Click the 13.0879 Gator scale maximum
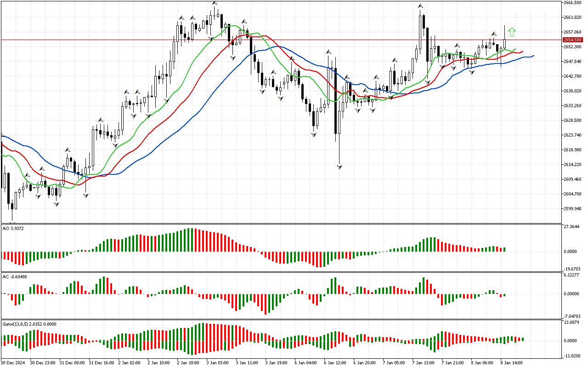Viewport: 588px width, 368px height. (571, 322)
